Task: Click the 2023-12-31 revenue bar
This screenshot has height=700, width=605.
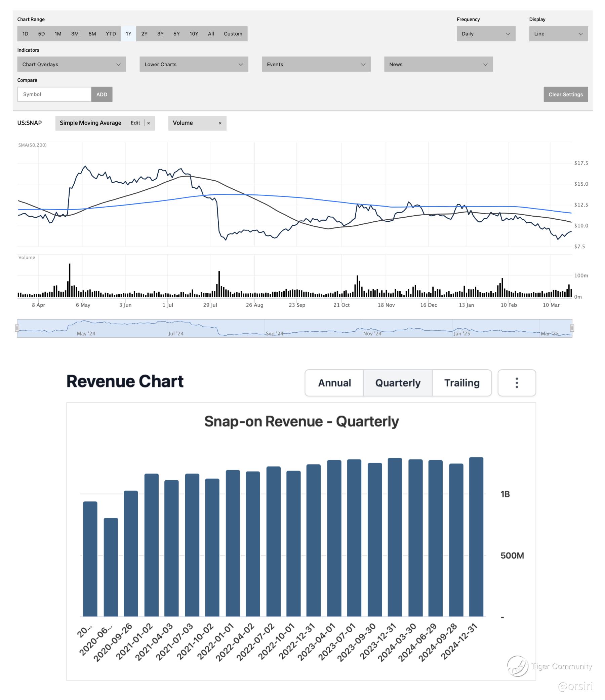Action: [x=395, y=537]
